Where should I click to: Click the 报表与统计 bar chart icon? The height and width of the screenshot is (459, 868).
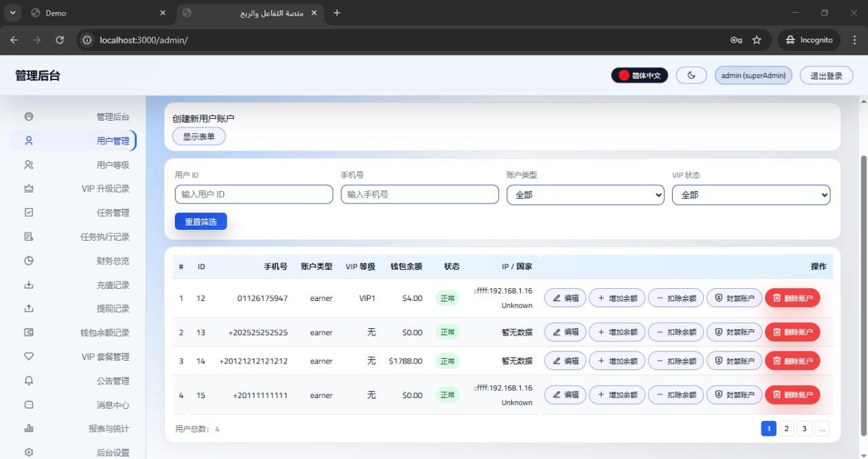tap(28, 428)
